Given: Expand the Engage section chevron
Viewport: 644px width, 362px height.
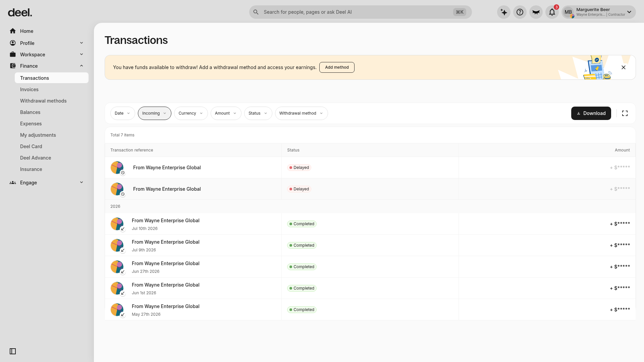Looking at the screenshot, I should pos(82,182).
